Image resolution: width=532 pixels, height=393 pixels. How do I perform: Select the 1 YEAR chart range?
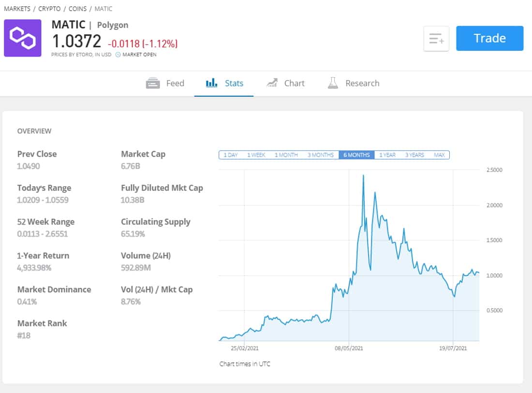click(x=387, y=155)
